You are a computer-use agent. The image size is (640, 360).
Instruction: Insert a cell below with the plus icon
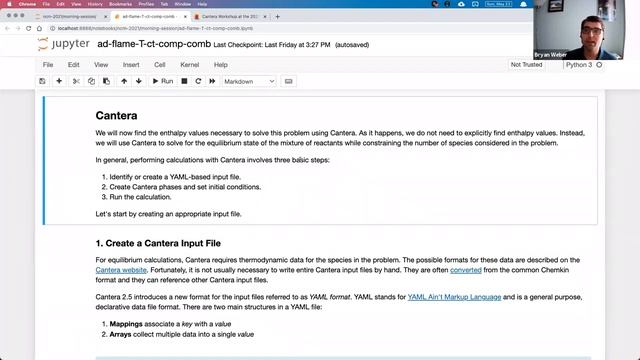[59, 81]
